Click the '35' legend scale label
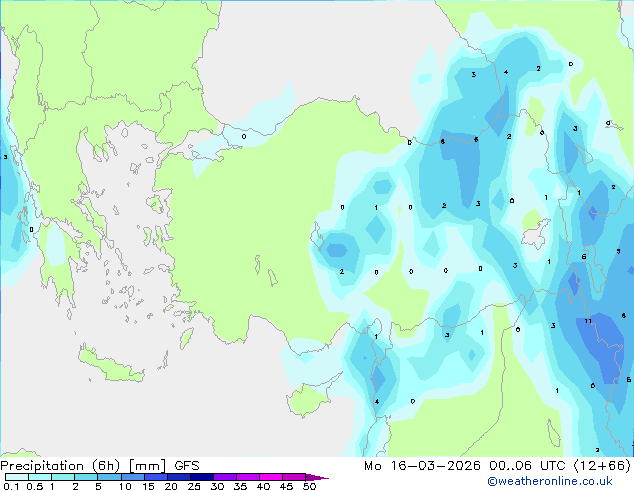This screenshot has width=634, height=490. tap(240, 486)
